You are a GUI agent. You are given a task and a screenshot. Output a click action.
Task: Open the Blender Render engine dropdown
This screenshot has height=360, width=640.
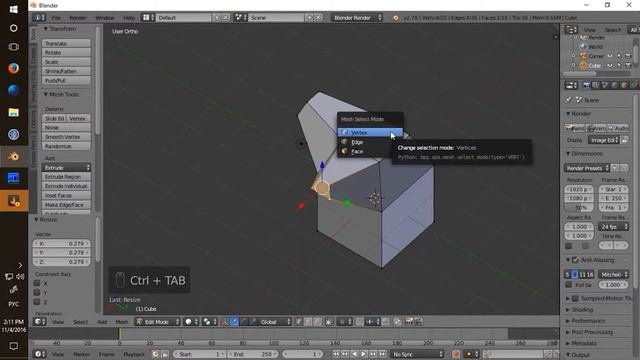[x=357, y=18]
